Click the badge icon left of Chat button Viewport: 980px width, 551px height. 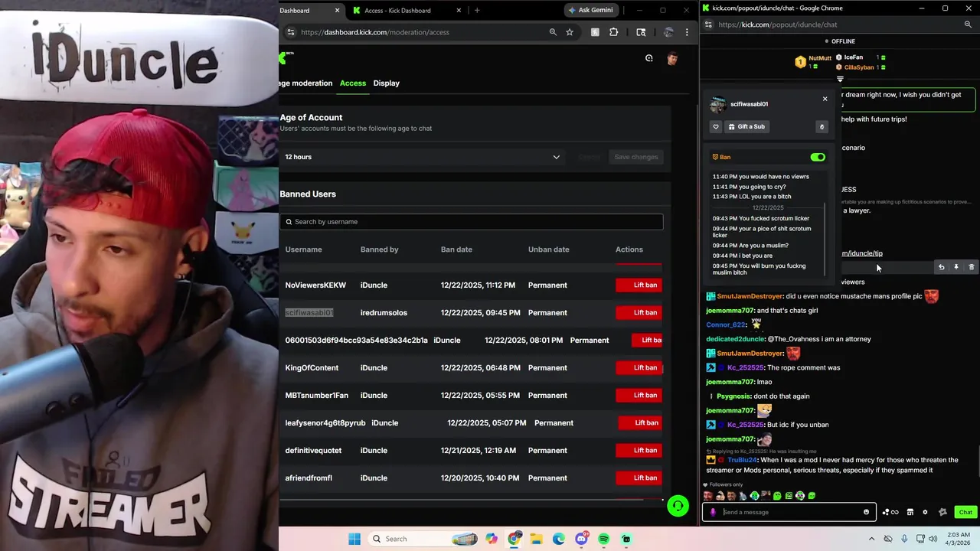[x=942, y=512]
